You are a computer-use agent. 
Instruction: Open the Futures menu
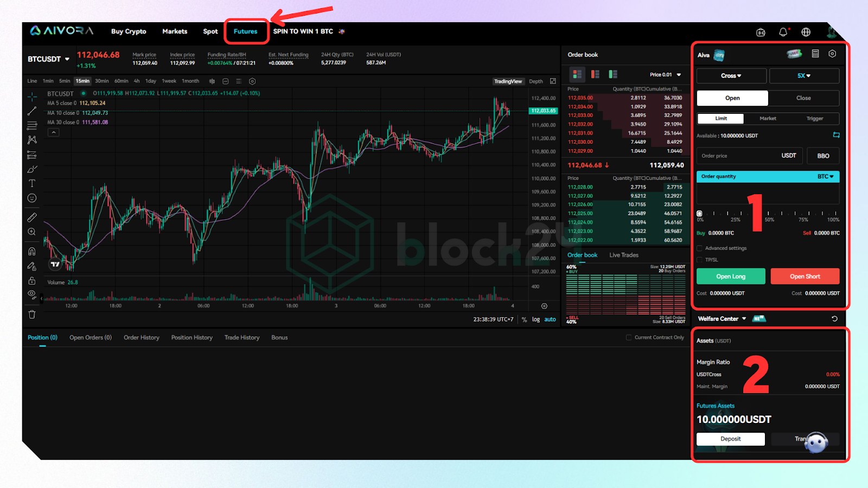(x=245, y=31)
